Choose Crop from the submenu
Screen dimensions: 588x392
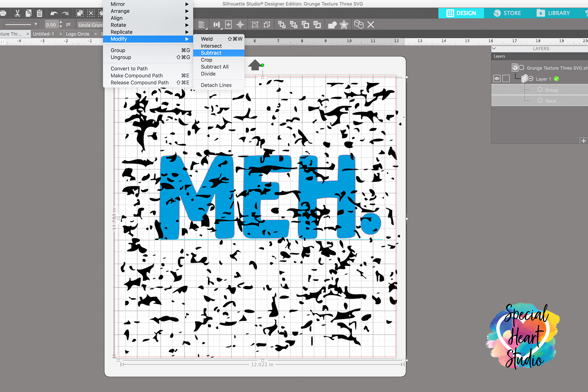click(219, 60)
